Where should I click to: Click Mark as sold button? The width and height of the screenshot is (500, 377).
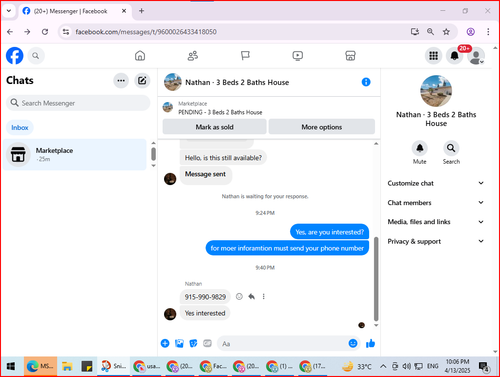point(214,127)
